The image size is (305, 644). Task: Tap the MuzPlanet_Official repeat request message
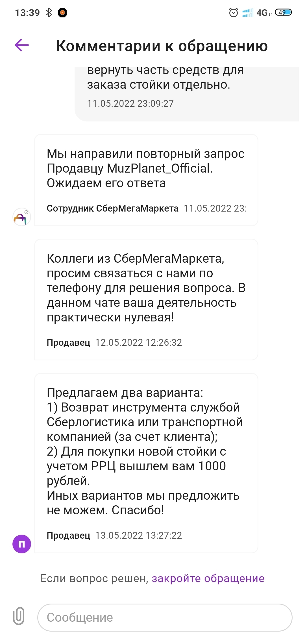pyautogui.click(x=146, y=168)
